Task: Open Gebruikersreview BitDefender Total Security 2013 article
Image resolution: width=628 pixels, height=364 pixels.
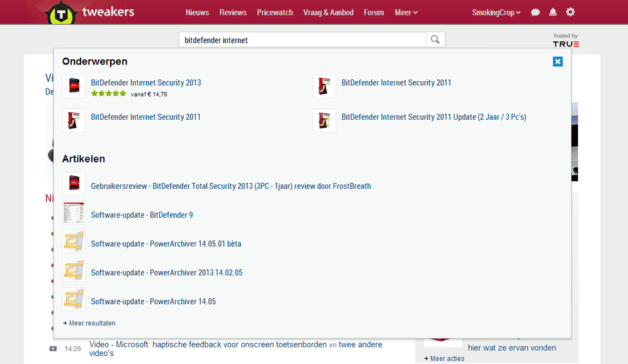Action: 230,186
